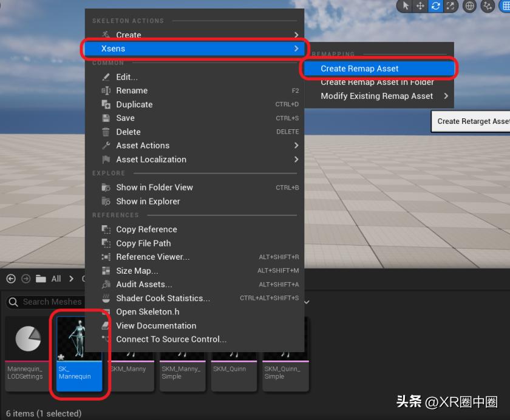Click Connect To Source Control...
510x420 pixels.
[195, 339]
